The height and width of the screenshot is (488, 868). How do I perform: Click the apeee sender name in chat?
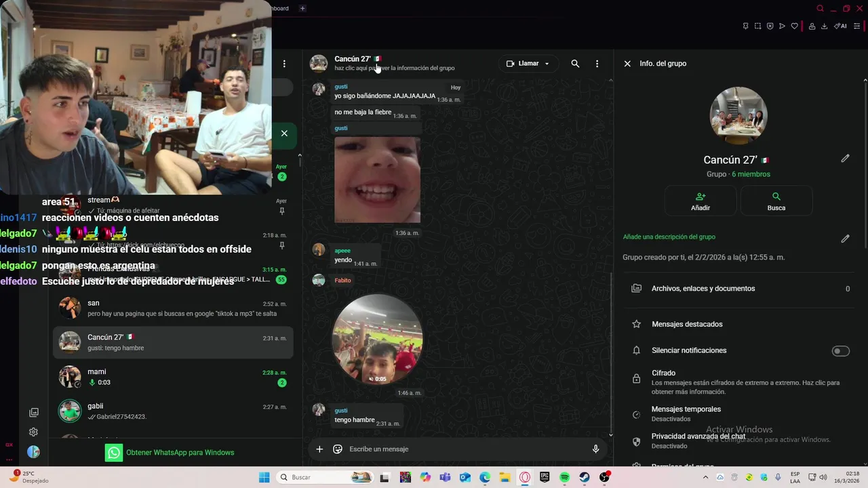(x=342, y=251)
